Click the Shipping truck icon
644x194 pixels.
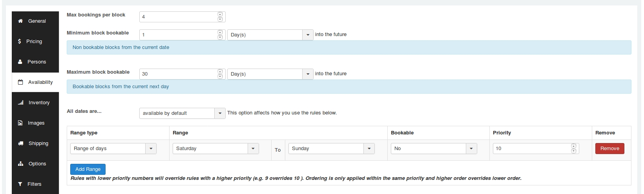coord(20,143)
